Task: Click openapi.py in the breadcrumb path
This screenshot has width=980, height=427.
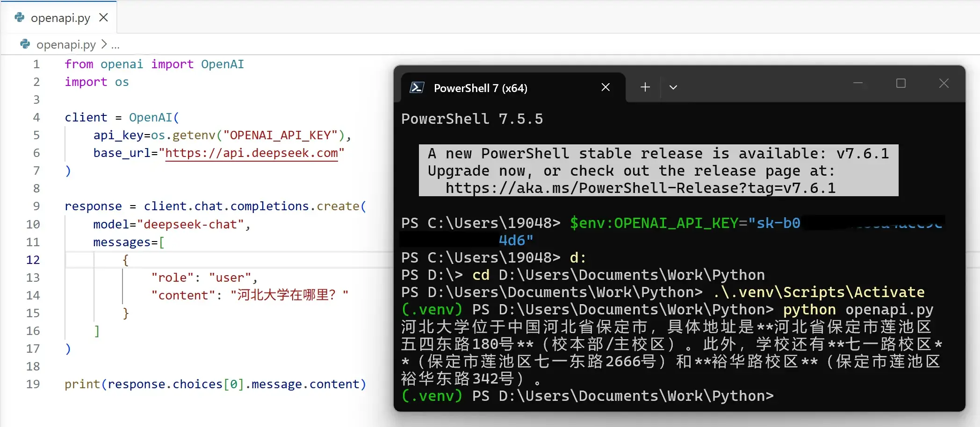Action: tap(66, 44)
